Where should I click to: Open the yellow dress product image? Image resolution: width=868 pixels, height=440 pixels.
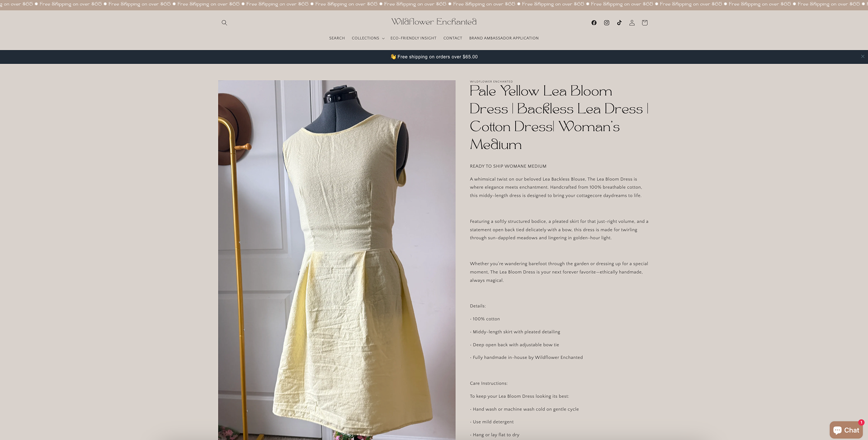coord(337,260)
